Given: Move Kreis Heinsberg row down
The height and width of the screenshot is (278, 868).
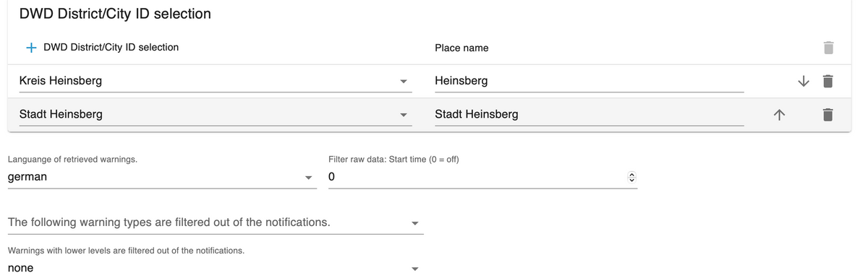Looking at the screenshot, I should (x=803, y=81).
